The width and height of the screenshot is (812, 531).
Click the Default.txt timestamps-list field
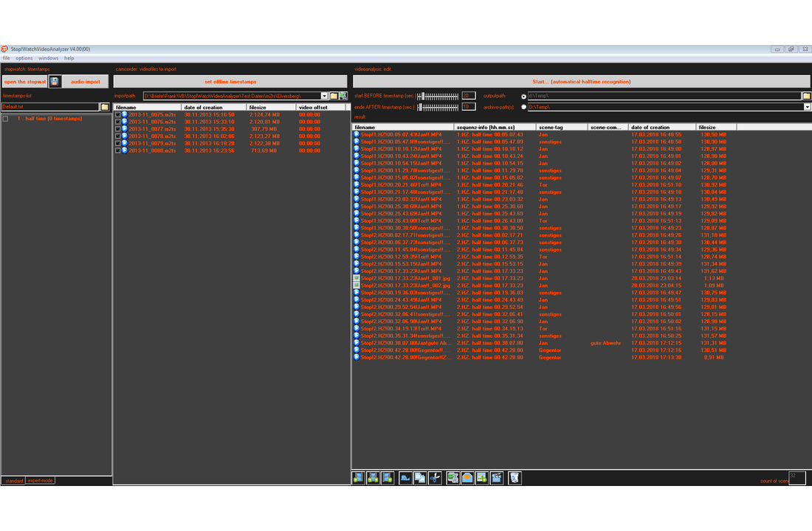coord(49,107)
